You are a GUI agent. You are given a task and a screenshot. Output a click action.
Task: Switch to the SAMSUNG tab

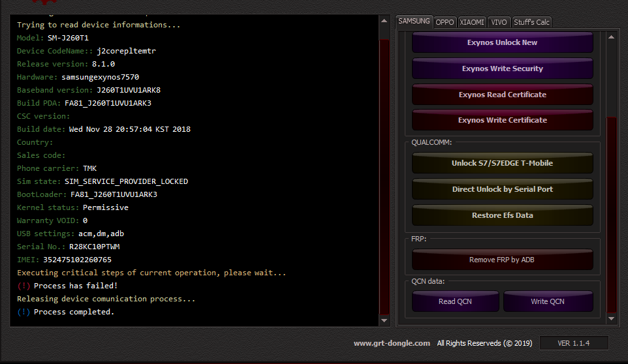414,21
